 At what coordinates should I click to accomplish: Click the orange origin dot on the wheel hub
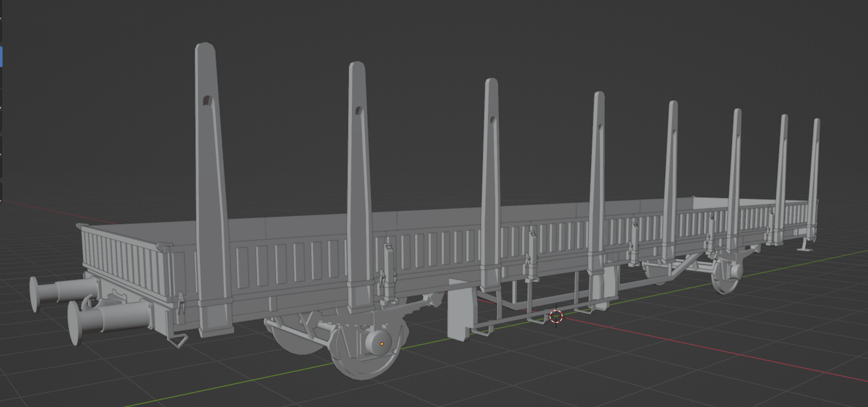point(381,344)
